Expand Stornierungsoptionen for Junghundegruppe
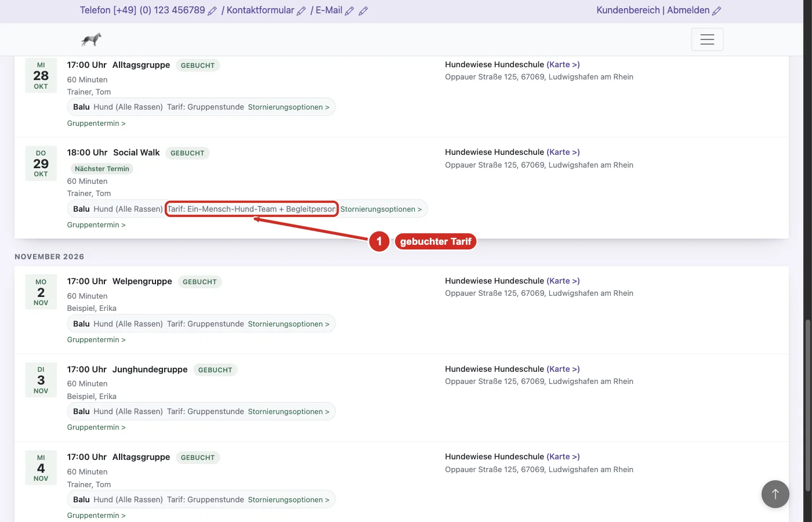Viewport: 812px width, 522px height. [288, 411]
